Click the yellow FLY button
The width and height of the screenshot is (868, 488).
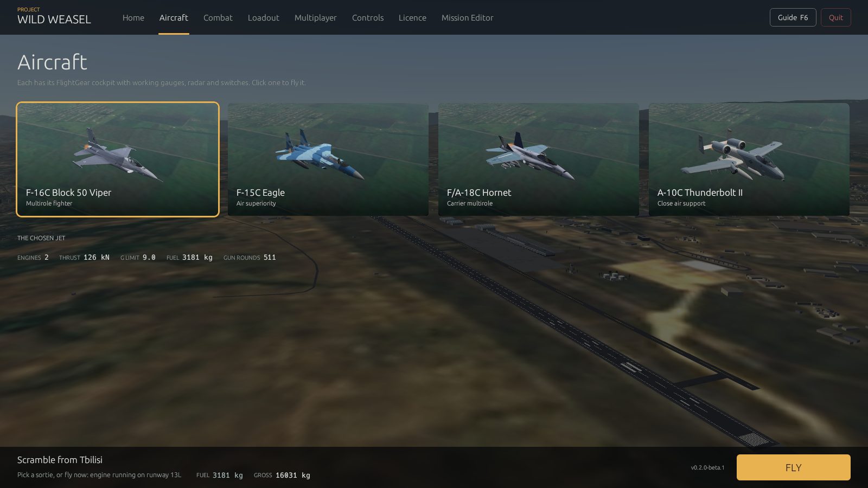tap(793, 467)
